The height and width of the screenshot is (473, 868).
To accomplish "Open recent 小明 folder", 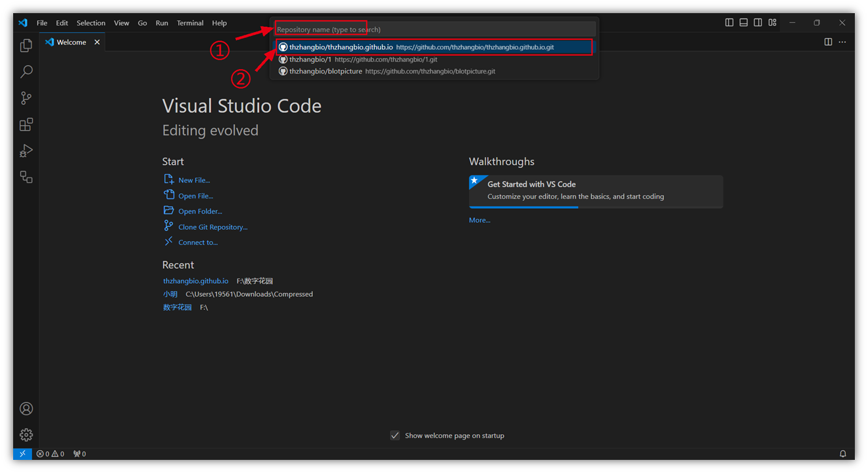I will pos(170,294).
